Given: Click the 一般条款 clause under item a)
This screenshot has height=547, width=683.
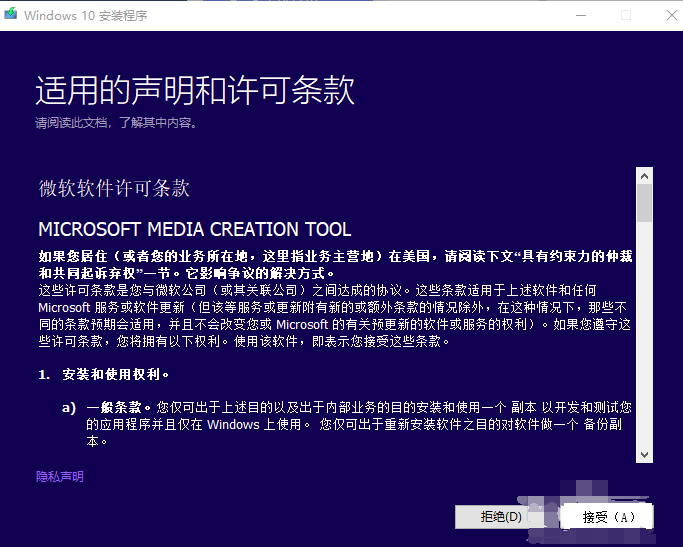Looking at the screenshot, I should [x=120, y=408].
